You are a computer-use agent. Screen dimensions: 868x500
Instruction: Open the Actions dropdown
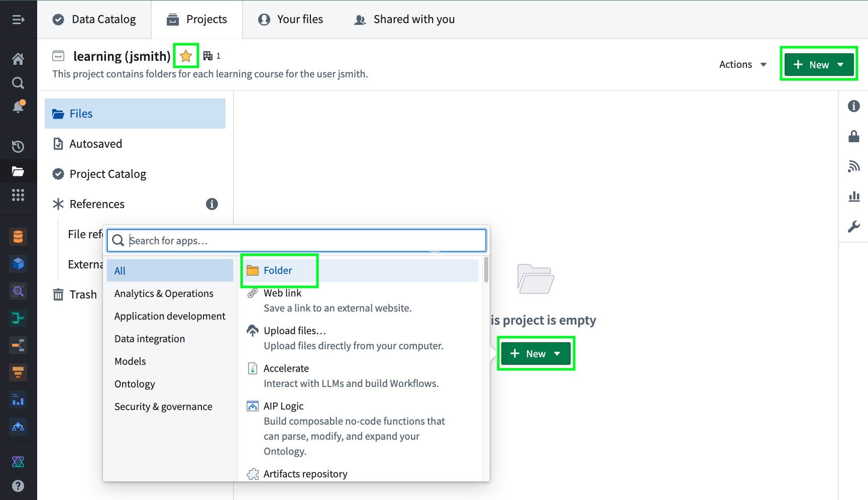[743, 64]
